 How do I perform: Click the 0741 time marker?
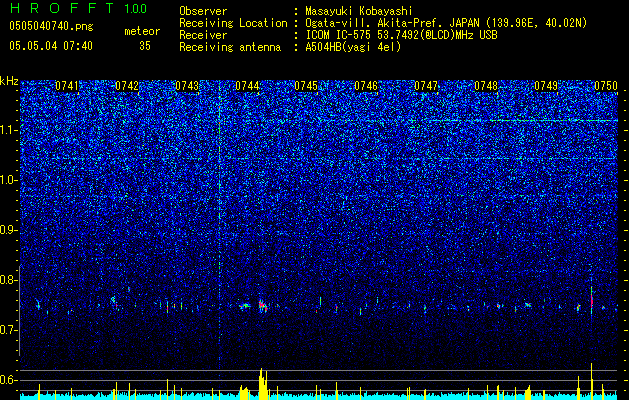[67, 86]
